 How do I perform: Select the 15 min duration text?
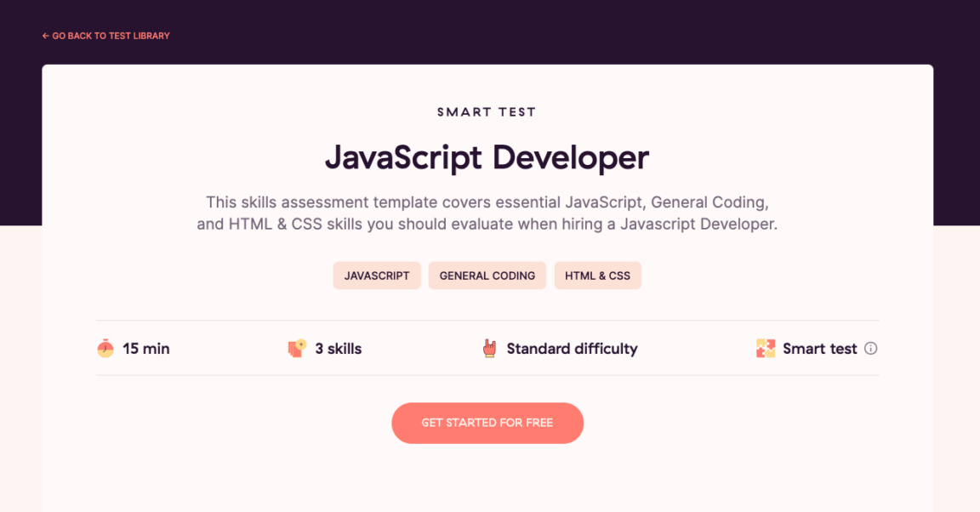coord(146,348)
